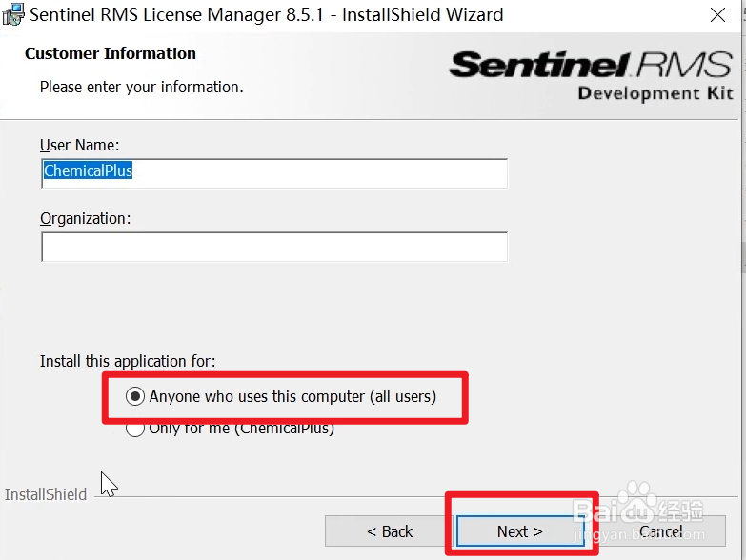The height and width of the screenshot is (560, 746).
Task: Select 'Anyone who uses this computer' option
Action: pyautogui.click(x=135, y=396)
